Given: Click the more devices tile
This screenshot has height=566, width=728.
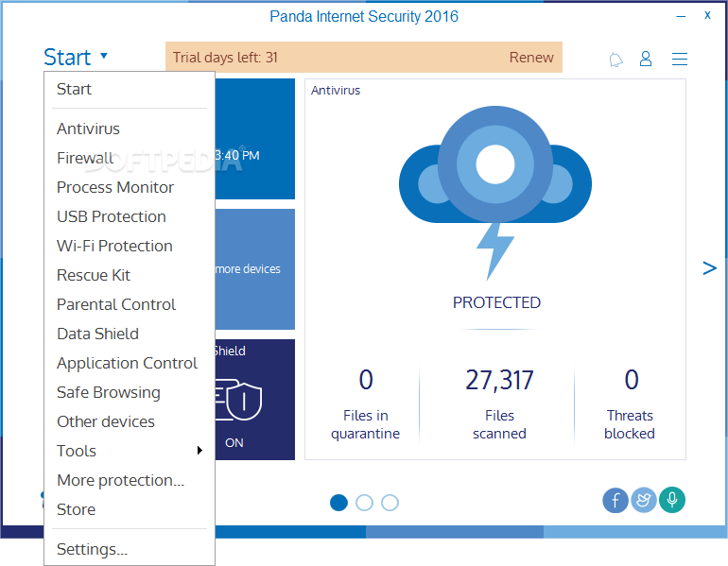Looking at the screenshot, I should coord(255,269).
